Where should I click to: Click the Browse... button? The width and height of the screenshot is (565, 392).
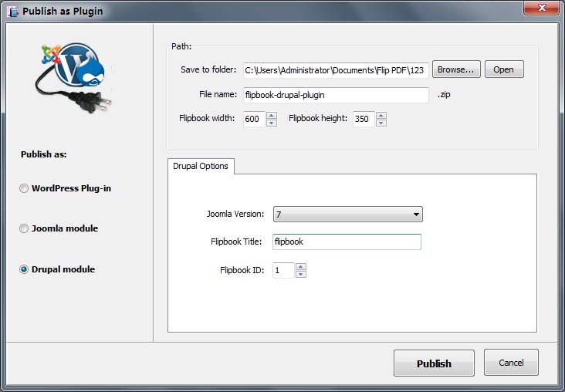point(456,69)
